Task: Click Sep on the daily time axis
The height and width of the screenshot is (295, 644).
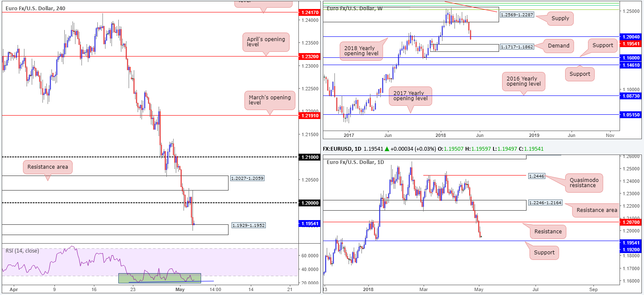Action: [593, 290]
